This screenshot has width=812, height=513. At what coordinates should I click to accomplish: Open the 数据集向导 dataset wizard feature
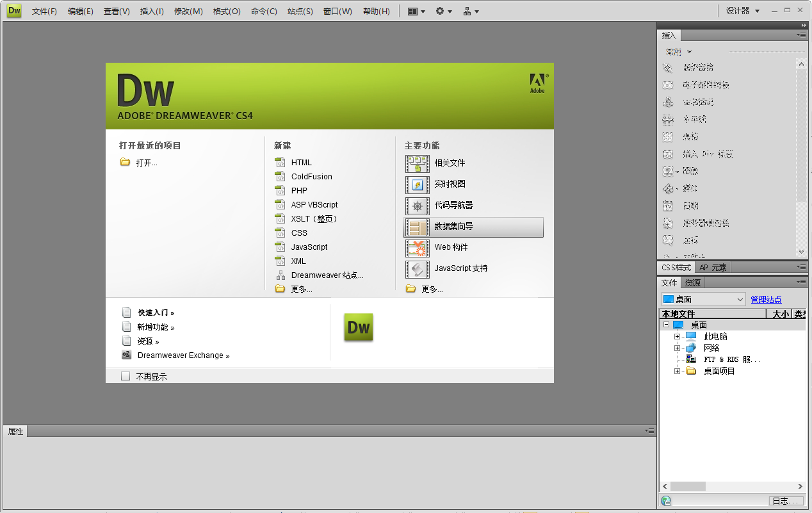click(x=473, y=227)
